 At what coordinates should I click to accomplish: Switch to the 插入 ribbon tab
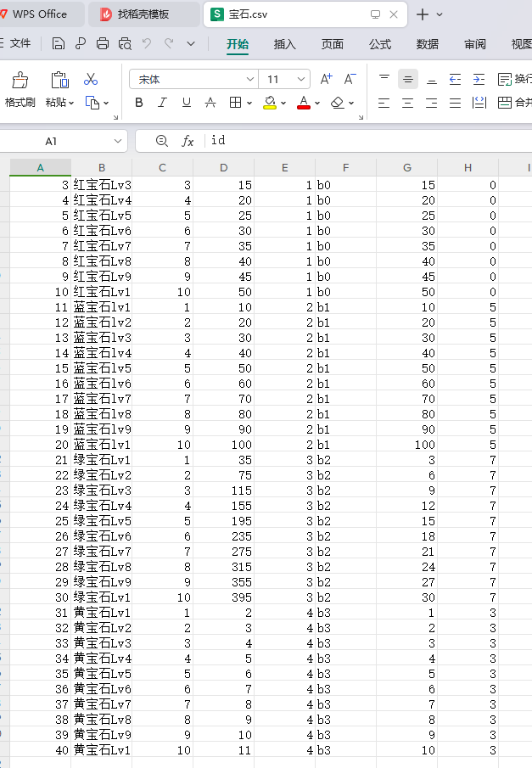pyautogui.click(x=285, y=44)
